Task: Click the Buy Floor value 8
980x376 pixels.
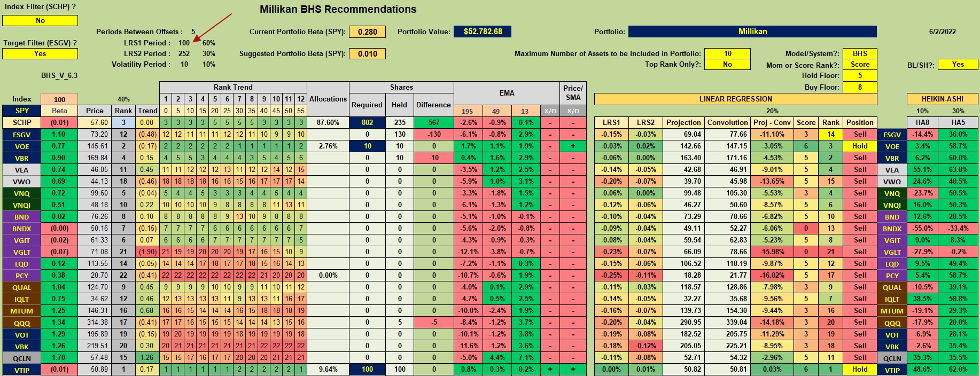Action: tap(860, 87)
